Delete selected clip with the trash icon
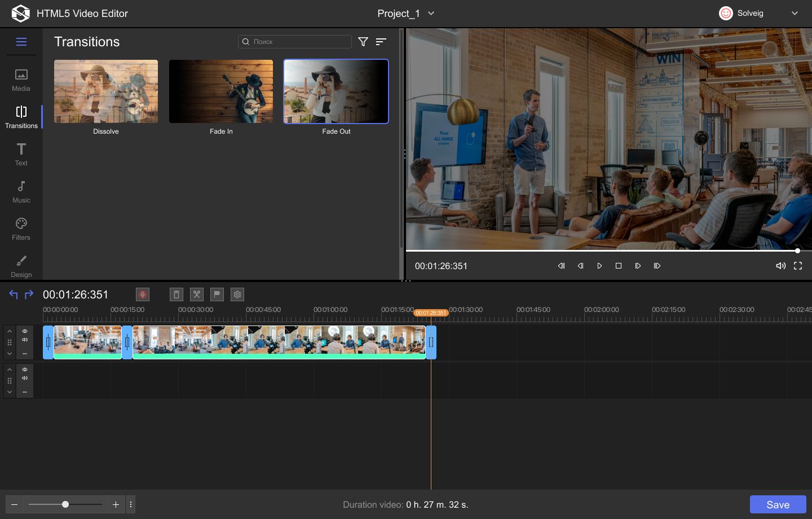 coord(176,294)
